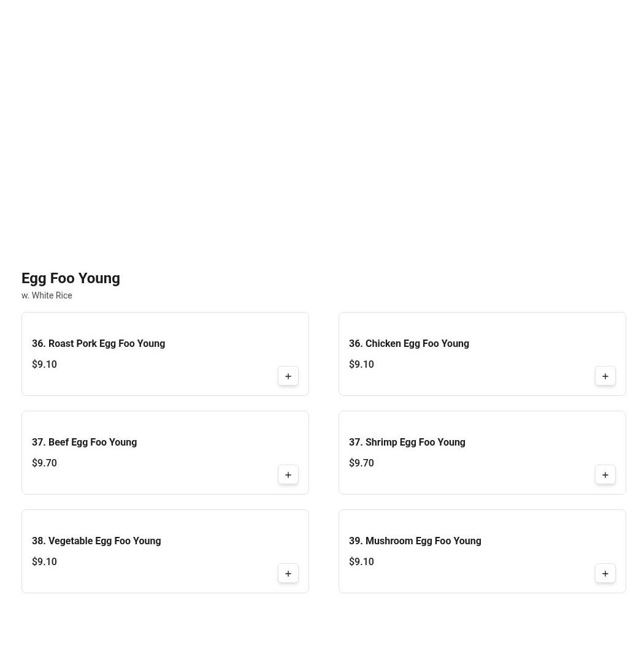Add Mushroom Egg Foo Young with plus icon

[x=605, y=574]
